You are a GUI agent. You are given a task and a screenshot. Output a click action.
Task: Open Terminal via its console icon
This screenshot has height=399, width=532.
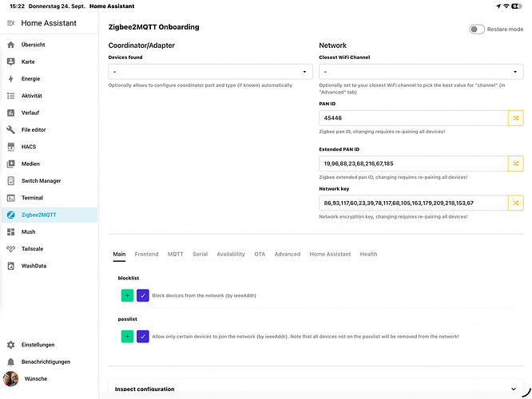(11, 198)
